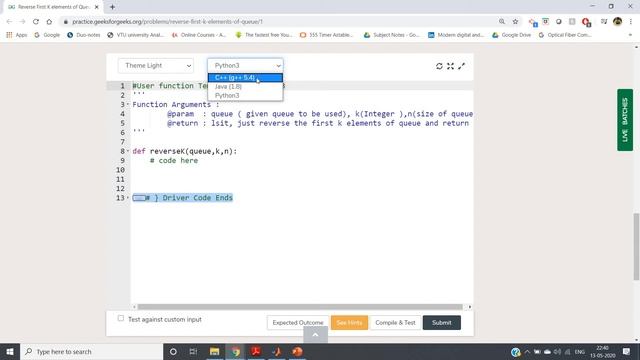
Task: Open Adobe Acrobat from taskbar
Action: tap(256, 351)
